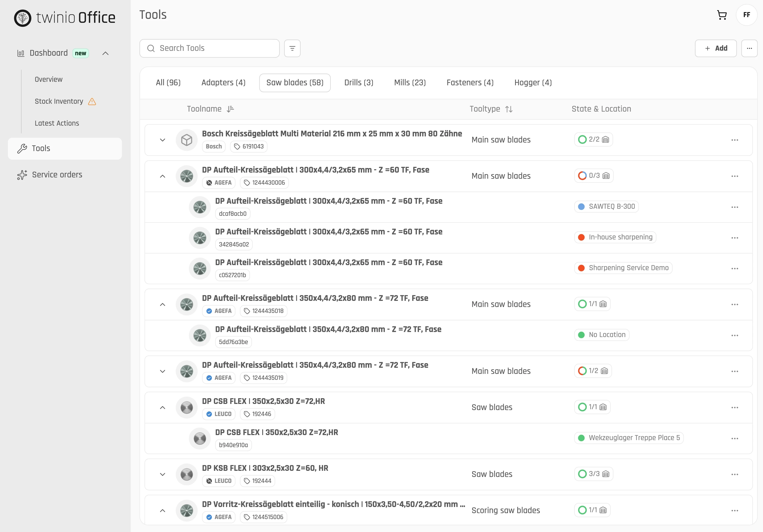
Task: Click the tag 6191043 on Bosch row
Action: point(249,146)
